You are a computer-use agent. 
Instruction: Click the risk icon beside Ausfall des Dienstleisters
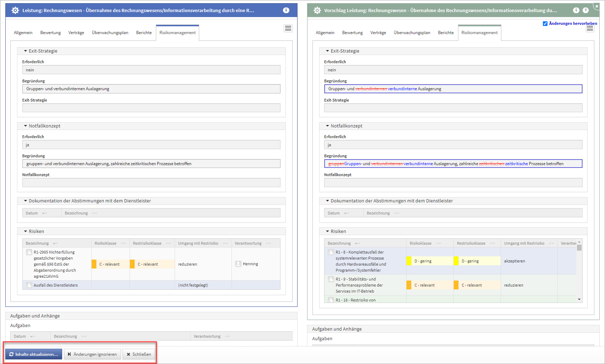point(29,285)
